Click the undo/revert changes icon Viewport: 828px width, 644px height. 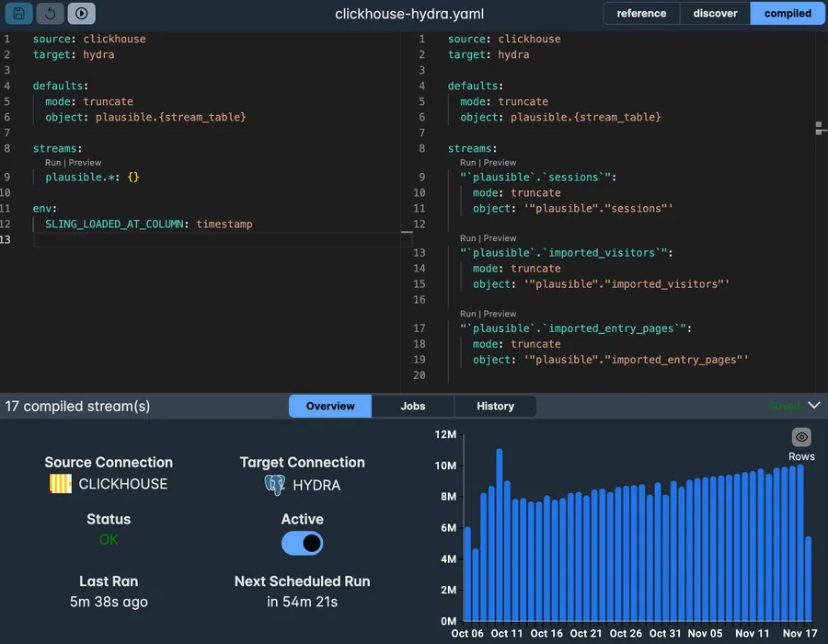click(x=51, y=13)
